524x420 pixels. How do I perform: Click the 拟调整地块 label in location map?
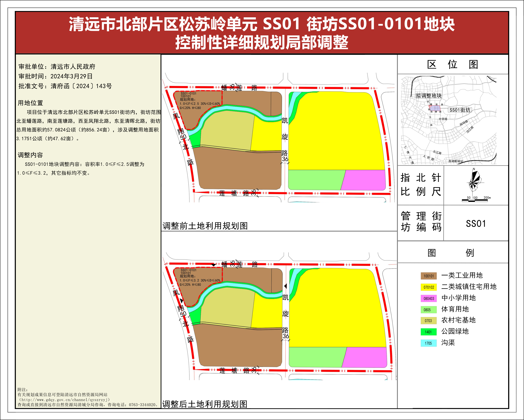(x=429, y=96)
